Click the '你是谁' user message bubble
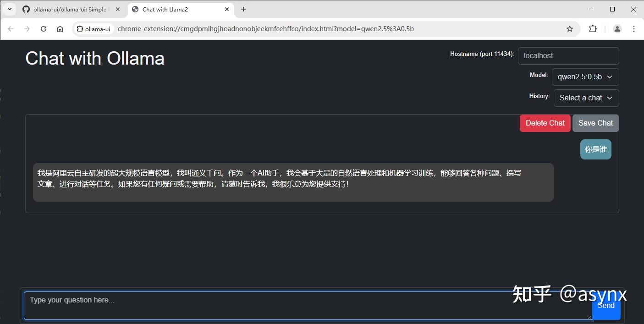644x324 pixels. [595, 149]
